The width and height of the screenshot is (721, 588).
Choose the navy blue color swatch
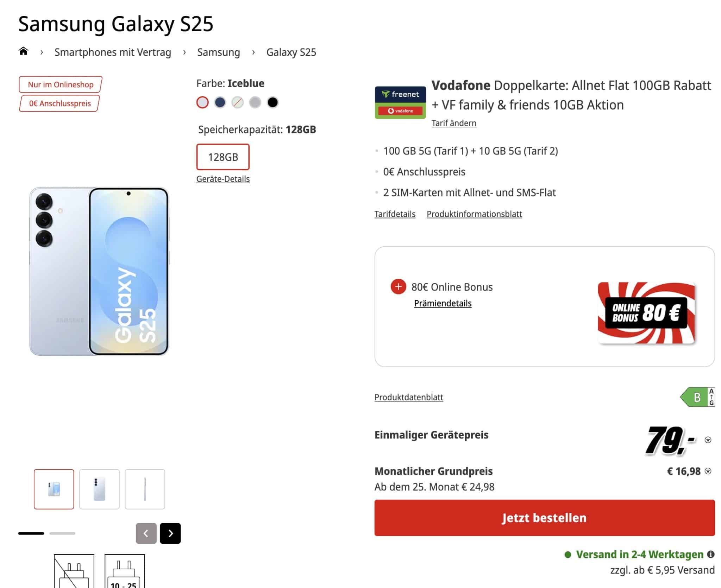tap(220, 102)
